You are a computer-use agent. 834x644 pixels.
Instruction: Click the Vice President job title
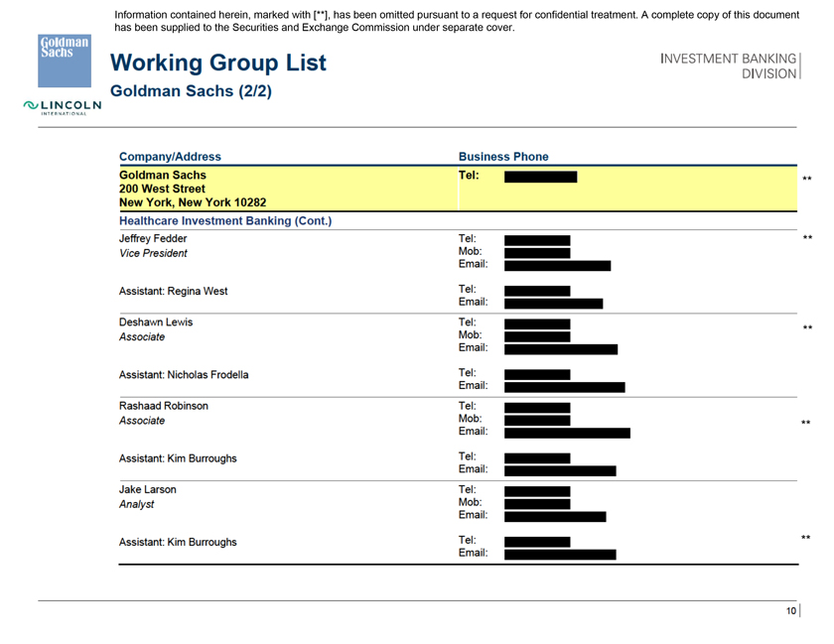pyautogui.click(x=153, y=254)
